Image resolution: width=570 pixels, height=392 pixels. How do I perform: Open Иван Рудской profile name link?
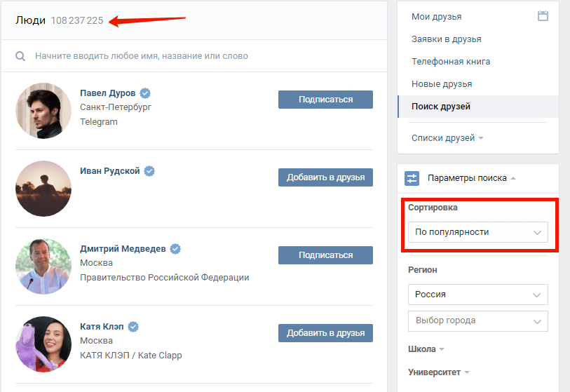click(x=110, y=171)
